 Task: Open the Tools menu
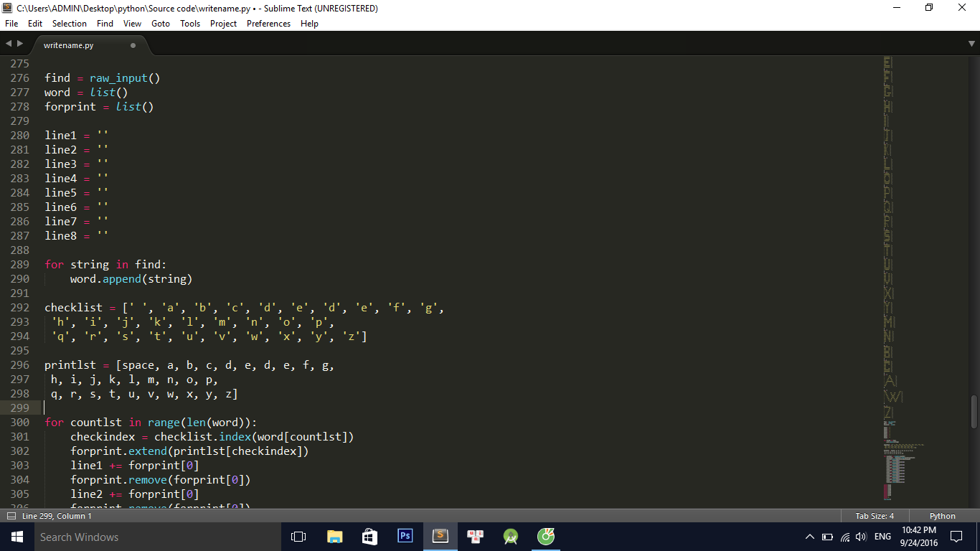point(190,24)
